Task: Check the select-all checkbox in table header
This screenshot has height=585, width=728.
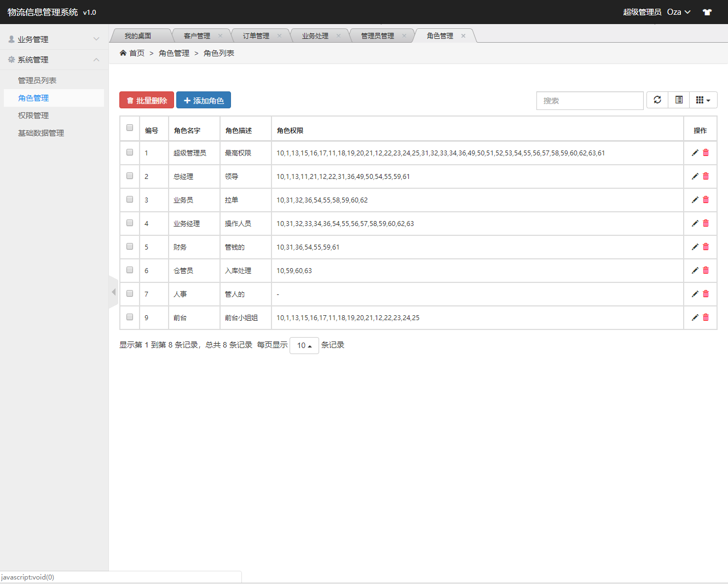Action: [130, 128]
